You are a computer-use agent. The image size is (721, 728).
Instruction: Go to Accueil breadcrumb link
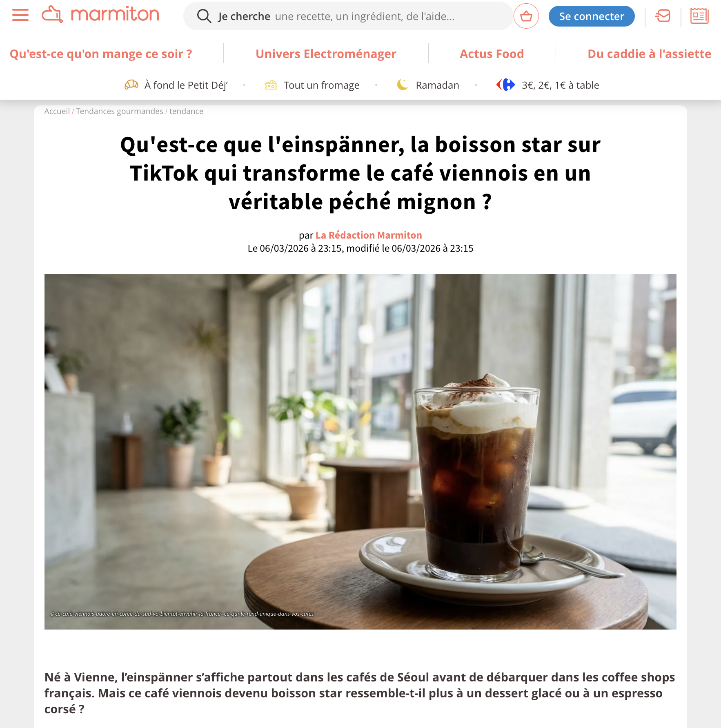[x=57, y=111]
